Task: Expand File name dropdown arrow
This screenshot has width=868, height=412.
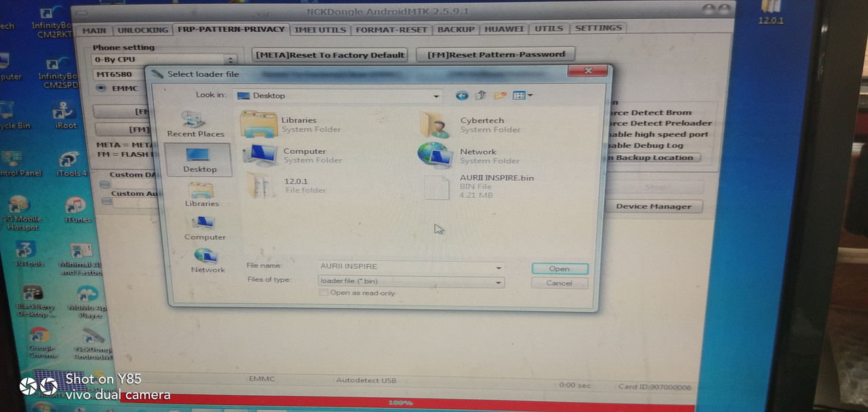Action: (498, 267)
